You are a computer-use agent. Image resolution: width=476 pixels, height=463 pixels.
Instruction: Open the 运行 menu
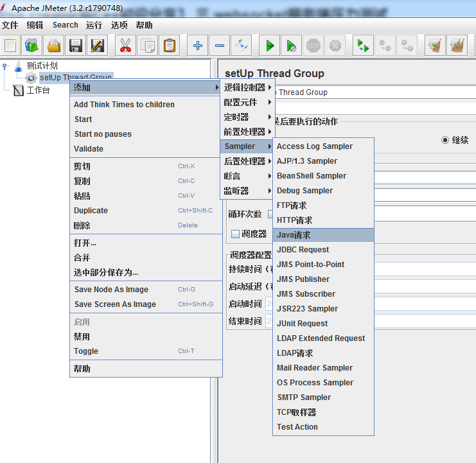(94, 25)
